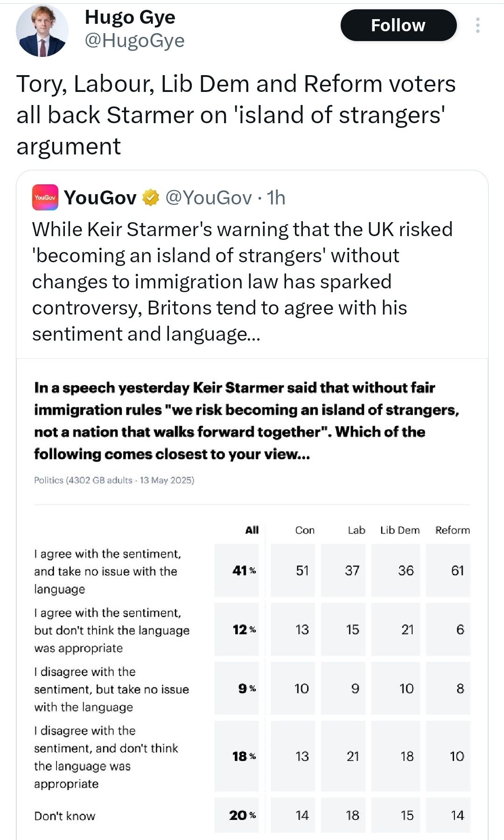Click the 'Don't know' row label
This screenshot has height=840, width=504.
(x=65, y=816)
